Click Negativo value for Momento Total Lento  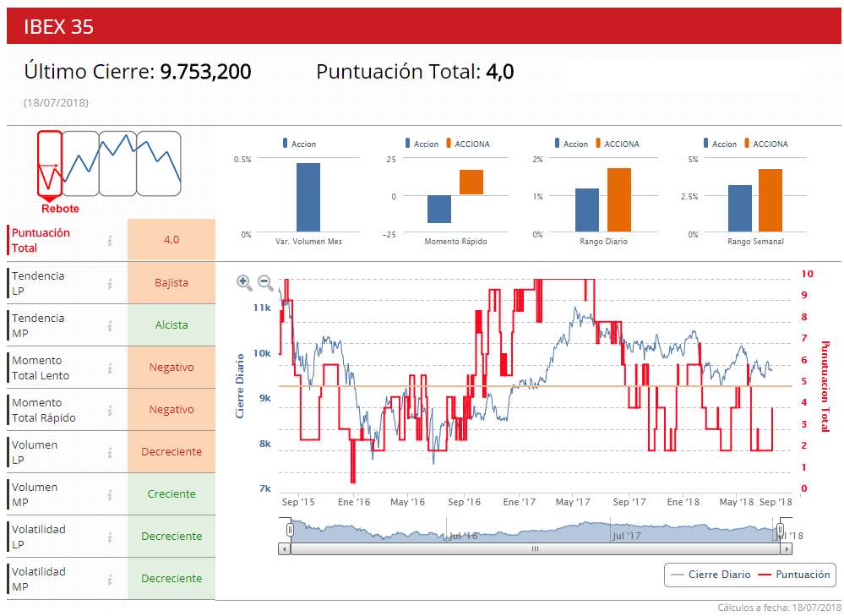pos(172,368)
